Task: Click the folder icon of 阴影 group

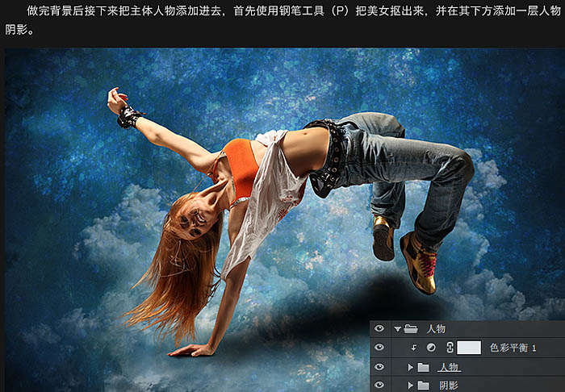Action: click(x=424, y=385)
